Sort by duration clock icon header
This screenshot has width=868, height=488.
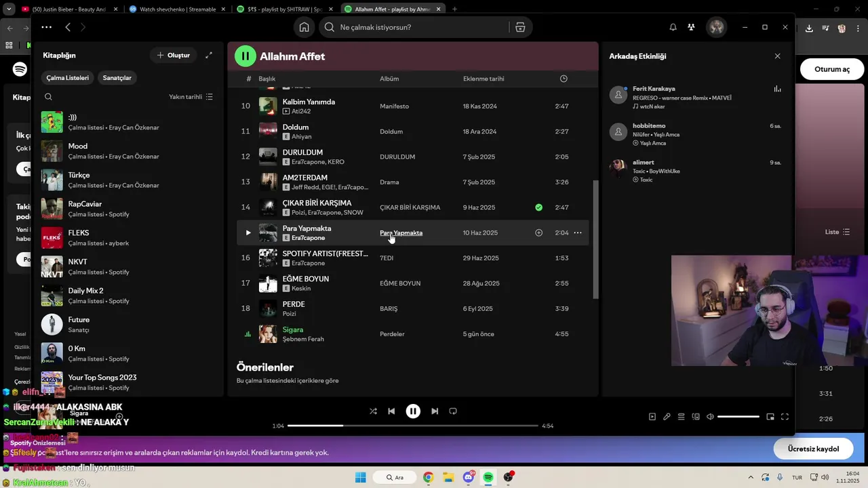pyautogui.click(x=564, y=79)
